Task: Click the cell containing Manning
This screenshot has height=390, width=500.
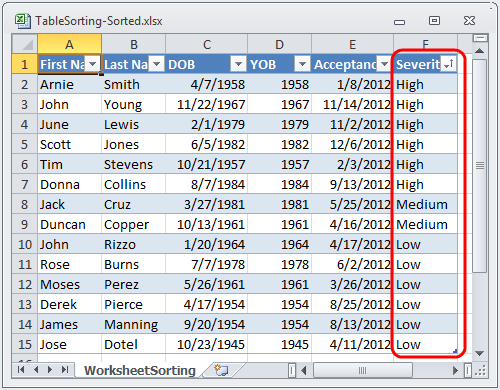Action: (134, 324)
